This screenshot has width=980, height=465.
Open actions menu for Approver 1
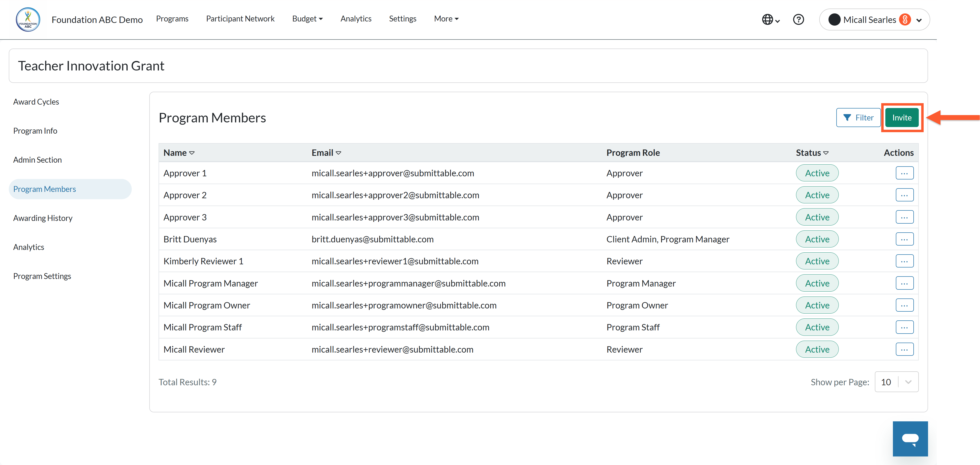(x=904, y=173)
